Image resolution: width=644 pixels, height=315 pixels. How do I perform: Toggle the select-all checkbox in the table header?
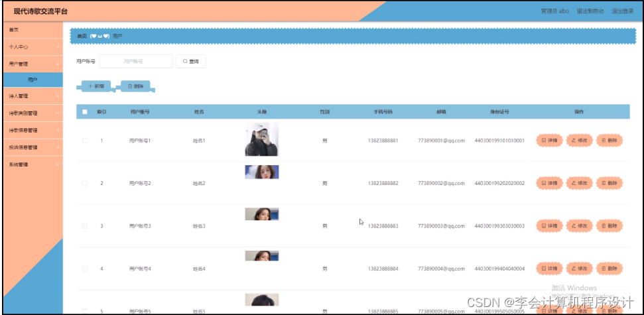coord(85,111)
